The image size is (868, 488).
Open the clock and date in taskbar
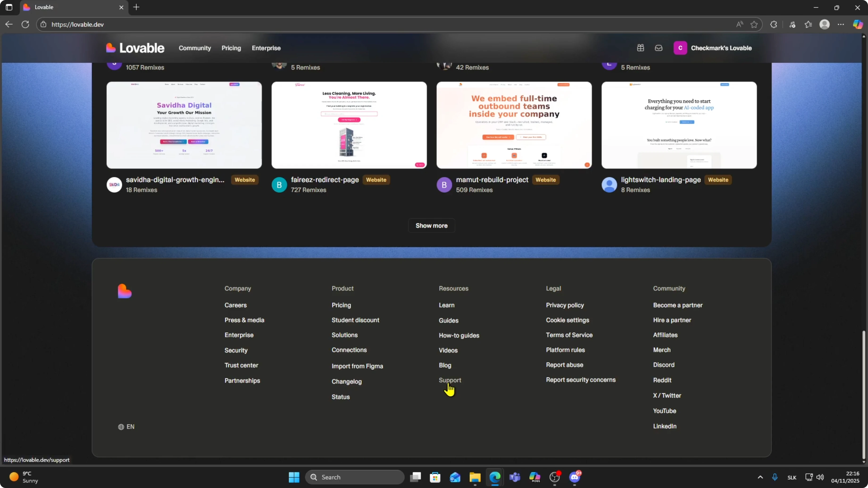pos(845,477)
